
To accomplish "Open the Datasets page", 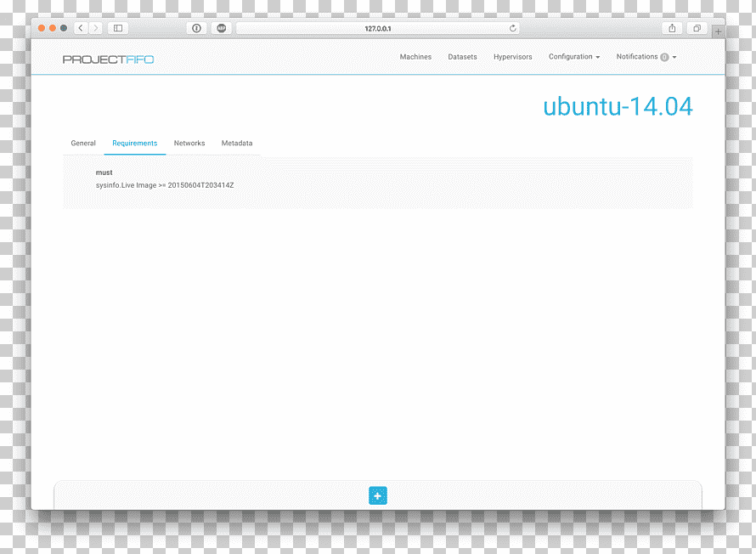I will [x=462, y=56].
